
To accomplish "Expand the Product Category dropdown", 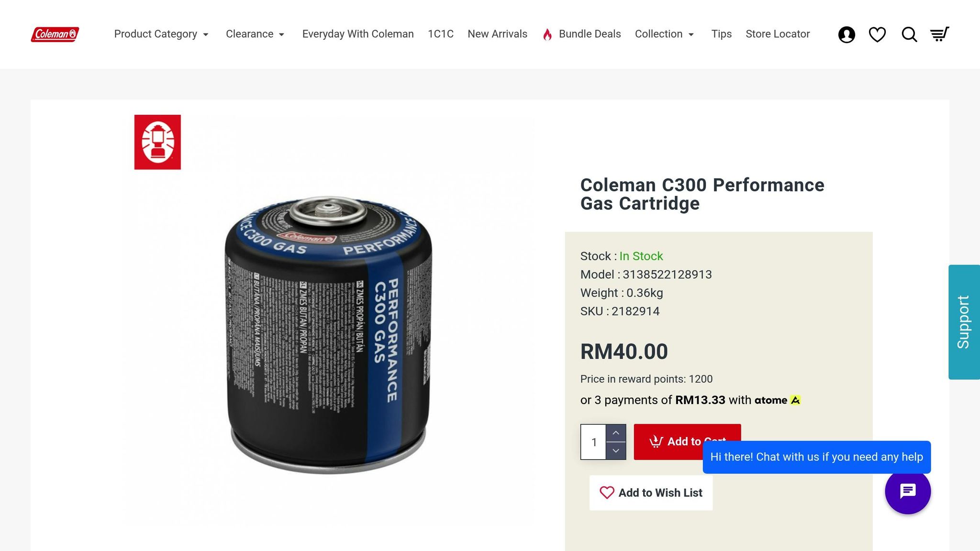I will click(x=161, y=34).
